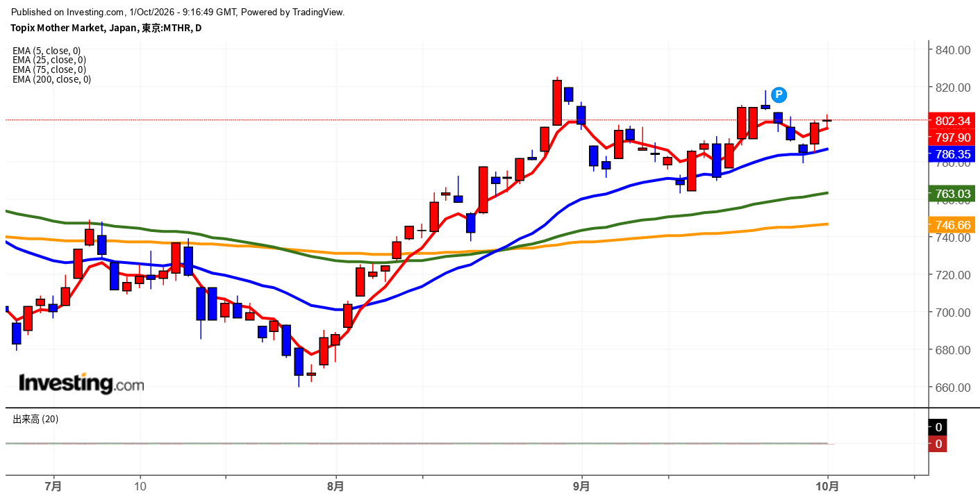The image size is (980, 498).
Task: Click the green 763.03 EMA price tag
Action: coord(953,194)
